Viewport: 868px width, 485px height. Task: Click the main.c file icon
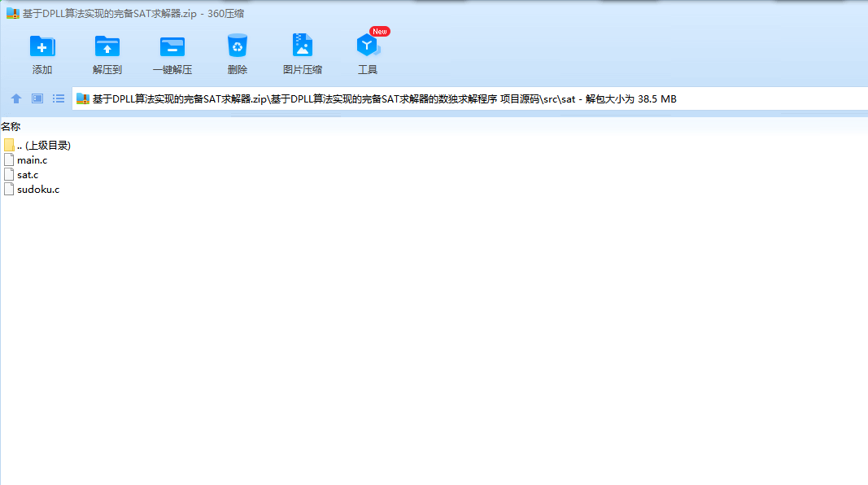(9, 160)
